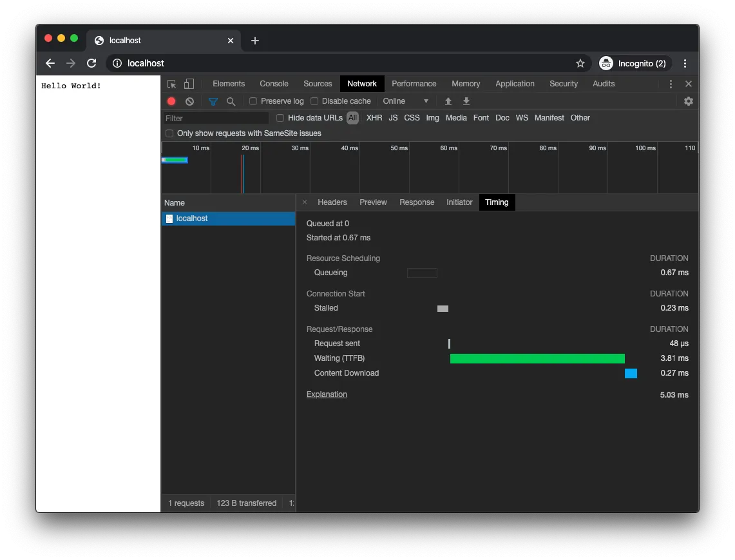Click the network Filter text field

point(216,118)
